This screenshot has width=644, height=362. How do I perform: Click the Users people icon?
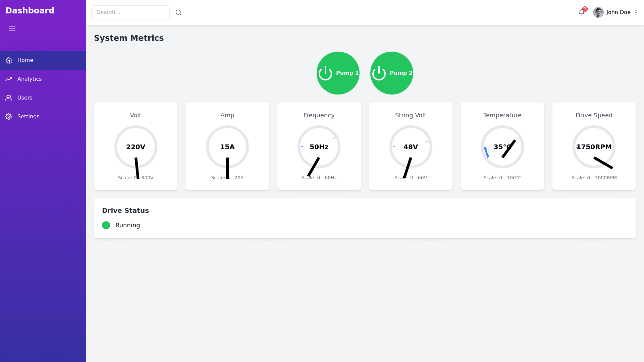9,98
